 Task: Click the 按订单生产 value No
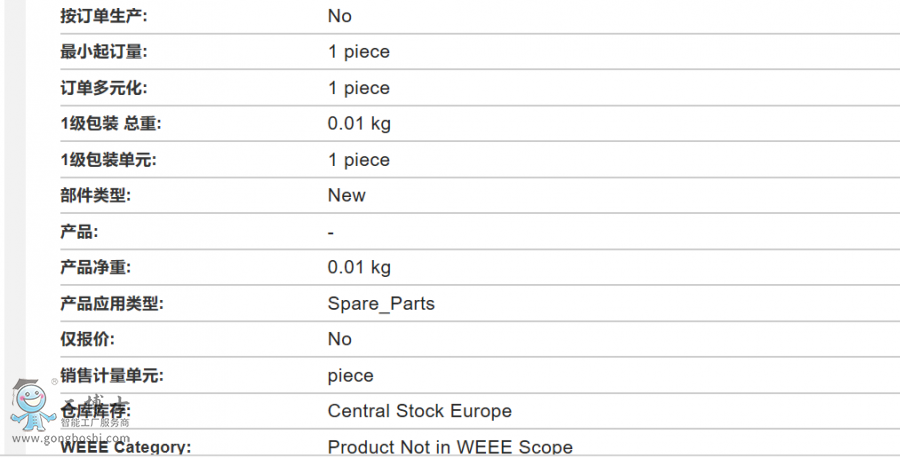[x=340, y=16]
